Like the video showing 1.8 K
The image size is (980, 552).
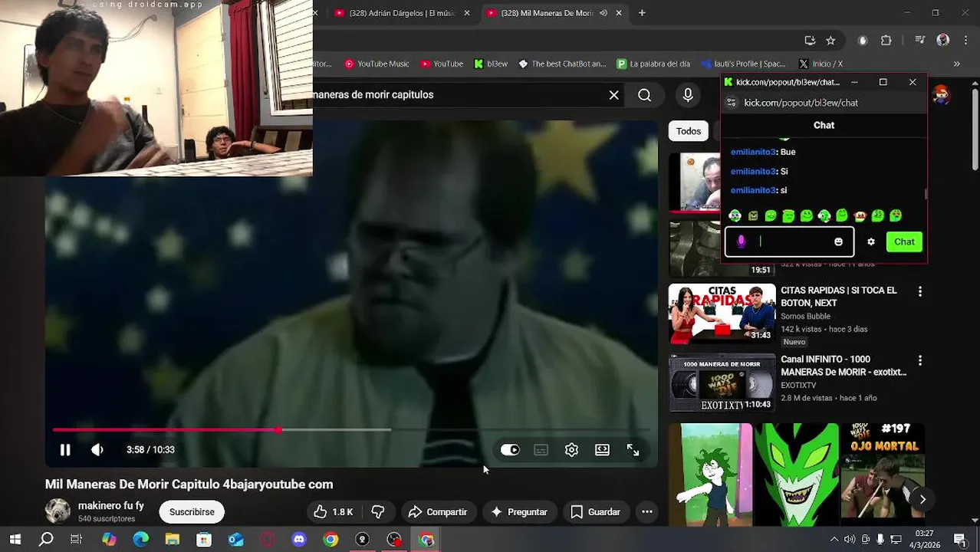pyautogui.click(x=334, y=512)
